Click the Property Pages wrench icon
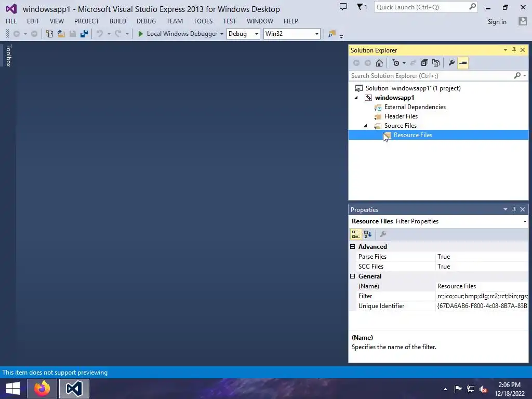 (383, 234)
